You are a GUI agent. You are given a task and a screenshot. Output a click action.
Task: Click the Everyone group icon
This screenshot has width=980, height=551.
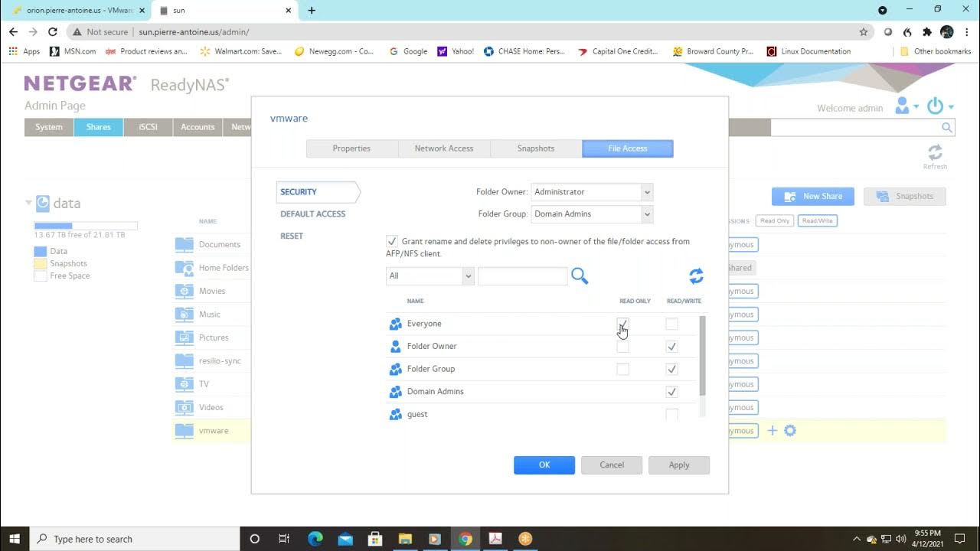click(395, 324)
